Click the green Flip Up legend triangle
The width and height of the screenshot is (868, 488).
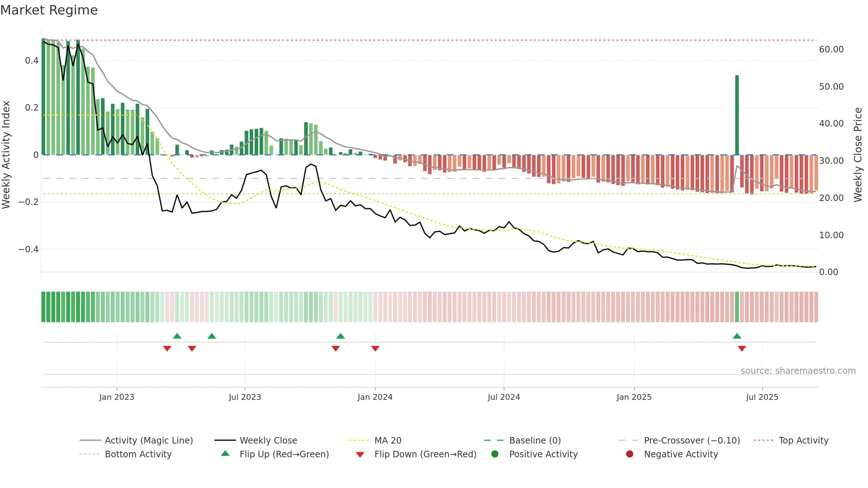click(225, 453)
